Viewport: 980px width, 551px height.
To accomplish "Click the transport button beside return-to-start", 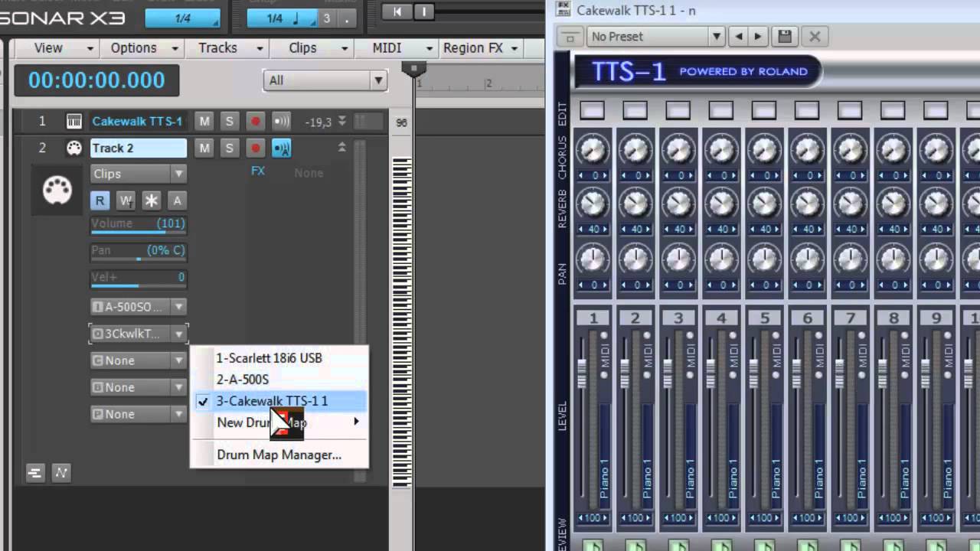I will tap(424, 11).
